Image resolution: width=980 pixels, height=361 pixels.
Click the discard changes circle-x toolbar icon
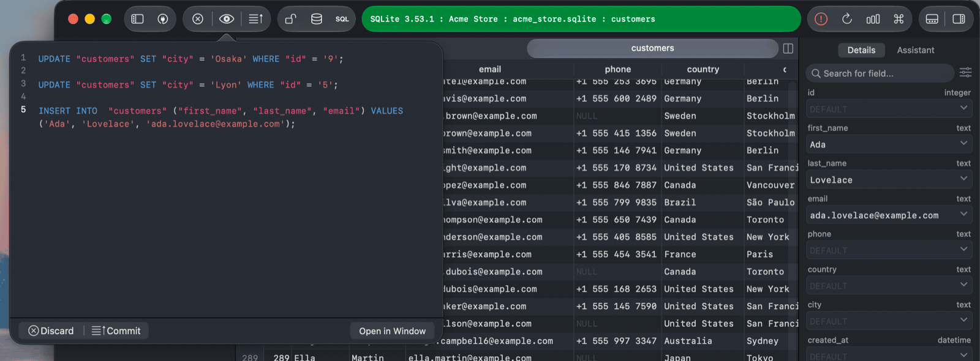point(198,19)
